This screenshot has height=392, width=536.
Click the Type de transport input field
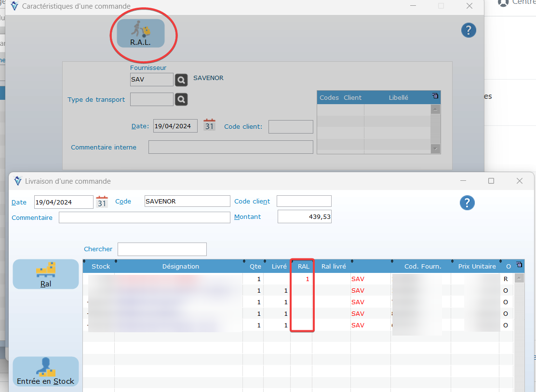coord(152,99)
